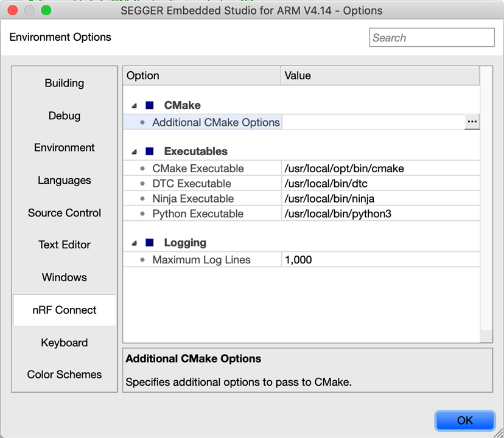
Task: Open the Additional CMake Options ellipsis editor
Action: pyautogui.click(x=472, y=122)
